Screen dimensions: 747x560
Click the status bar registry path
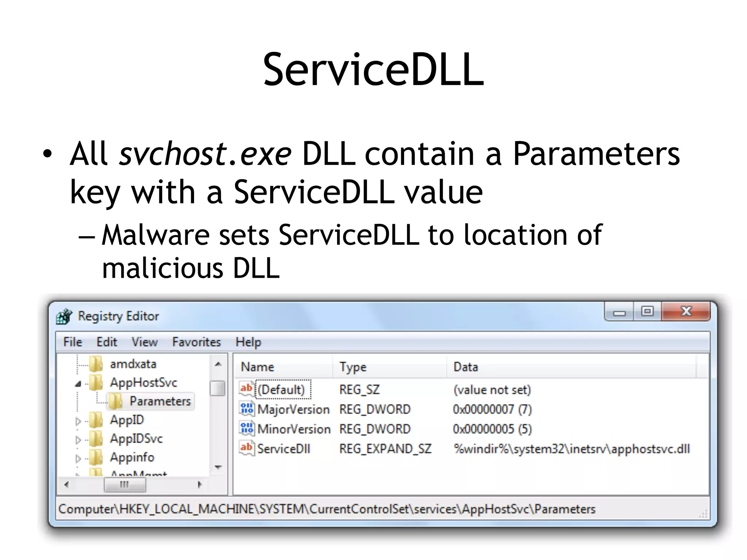point(327,509)
